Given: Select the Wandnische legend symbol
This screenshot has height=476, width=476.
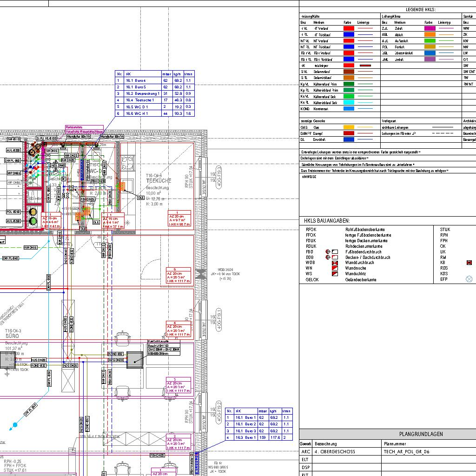Looking at the screenshot, I should [334, 269].
